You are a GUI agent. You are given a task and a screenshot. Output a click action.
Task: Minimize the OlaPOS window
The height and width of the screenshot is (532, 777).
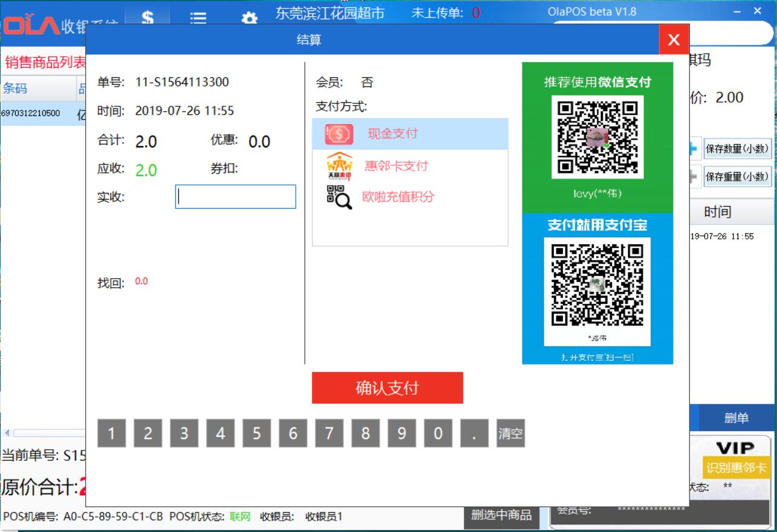(738, 11)
